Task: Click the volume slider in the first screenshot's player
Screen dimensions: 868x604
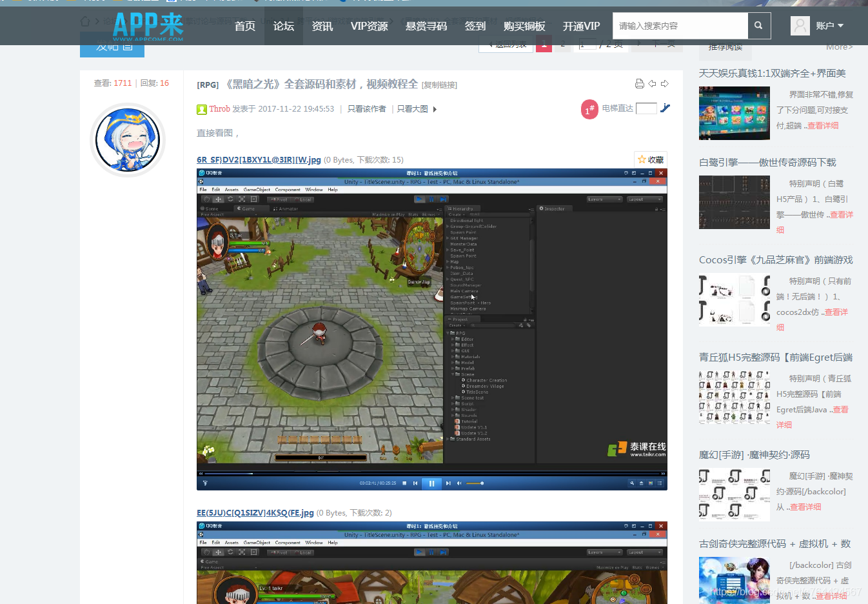Action: coord(475,483)
